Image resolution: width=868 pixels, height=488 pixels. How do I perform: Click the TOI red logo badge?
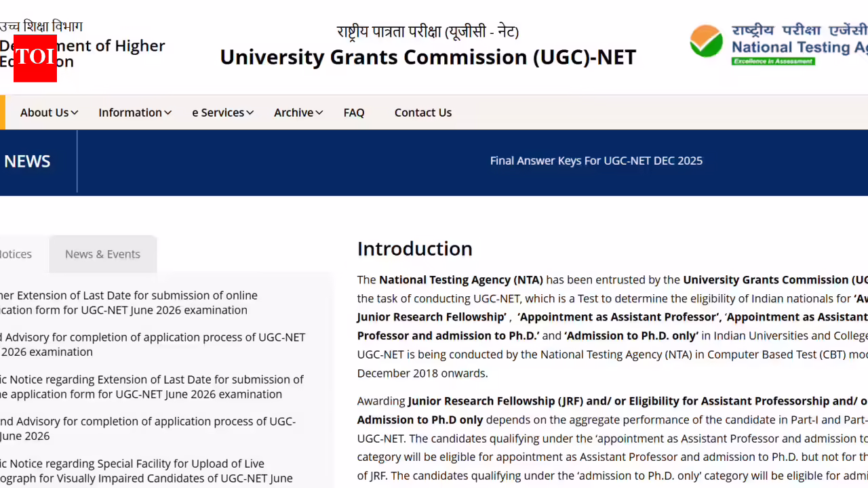tap(35, 58)
